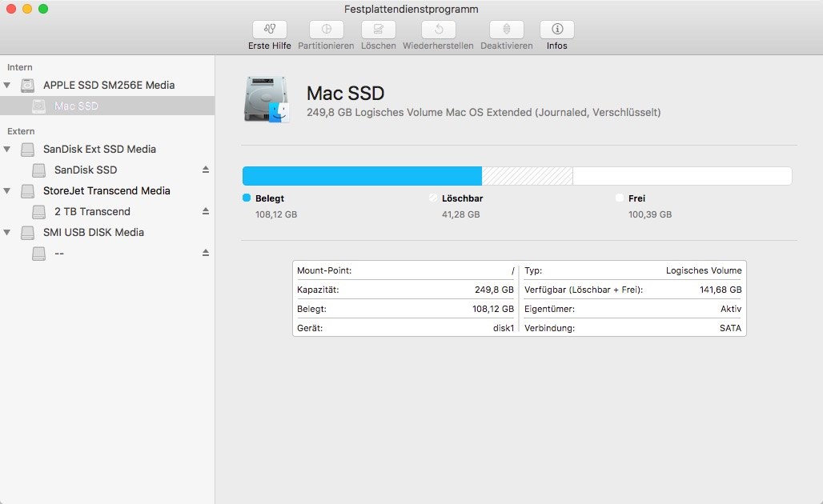823x504 pixels.
Task: Click the Löschen toolbar icon
Action: click(378, 30)
